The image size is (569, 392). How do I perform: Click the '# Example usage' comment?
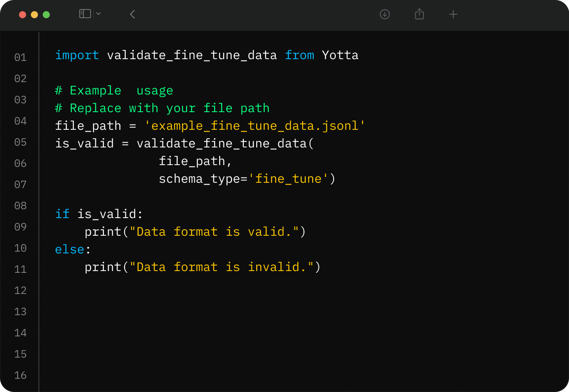(114, 90)
